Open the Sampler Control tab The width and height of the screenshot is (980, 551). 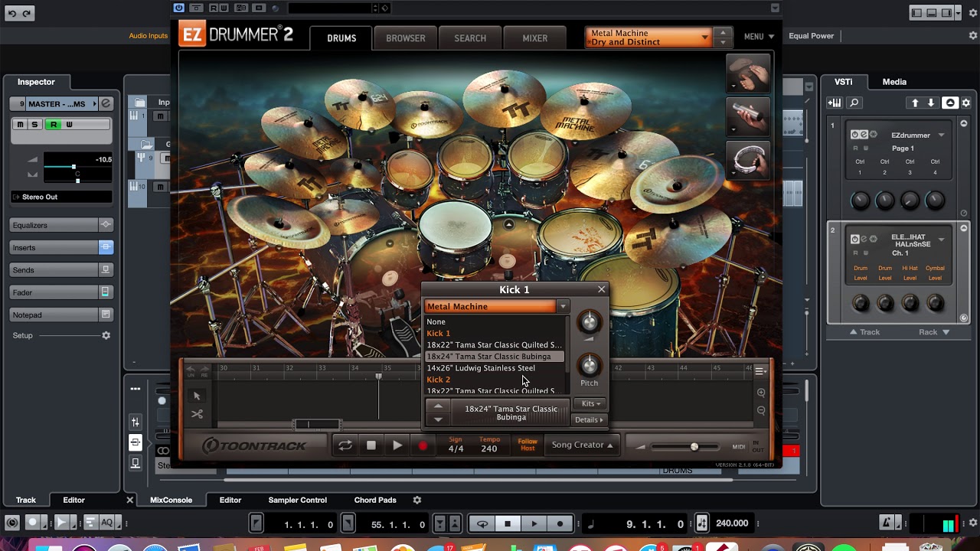(297, 500)
